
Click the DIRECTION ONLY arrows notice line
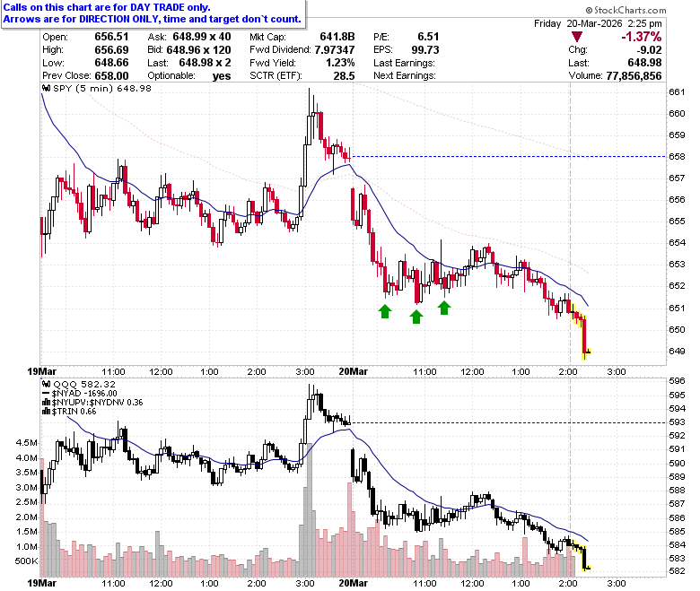click(x=153, y=19)
